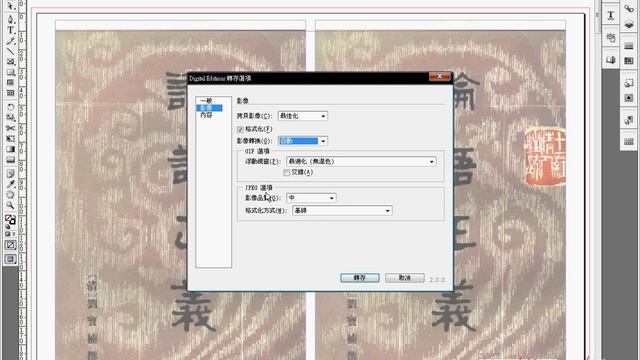Select the Rotate tool

pyautogui.click(x=10, y=107)
